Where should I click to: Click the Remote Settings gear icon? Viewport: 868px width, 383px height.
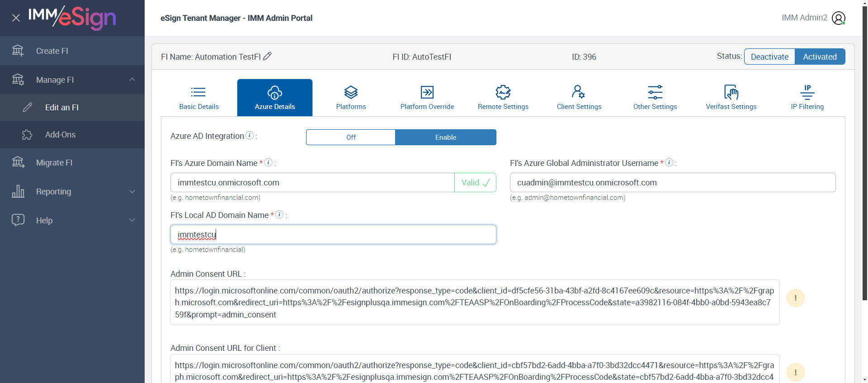point(503,92)
